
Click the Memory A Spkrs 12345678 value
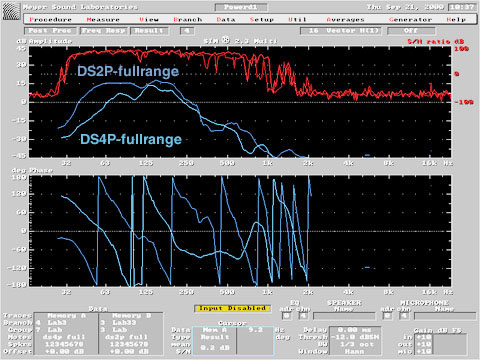point(64,344)
